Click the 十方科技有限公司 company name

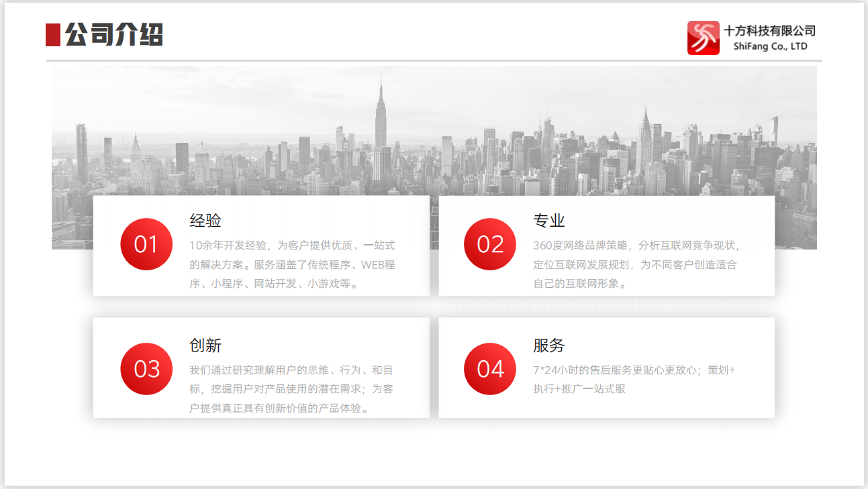click(x=769, y=31)
